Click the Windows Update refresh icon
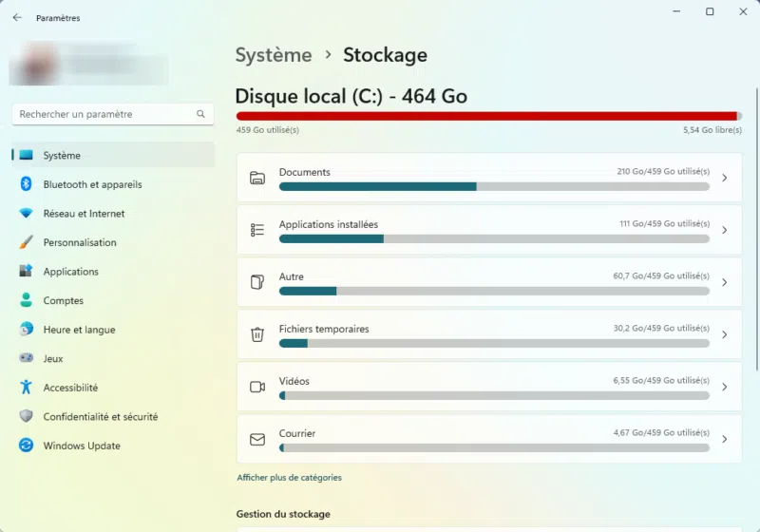The image size is (760, 532). point(26,446)
